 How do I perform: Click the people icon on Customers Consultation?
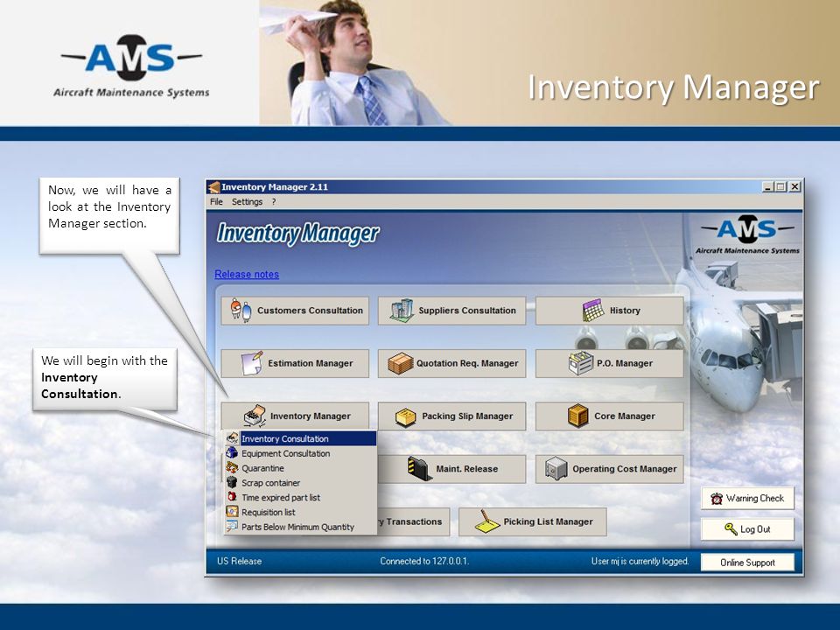pyautogui.click(x=241, y=310)
